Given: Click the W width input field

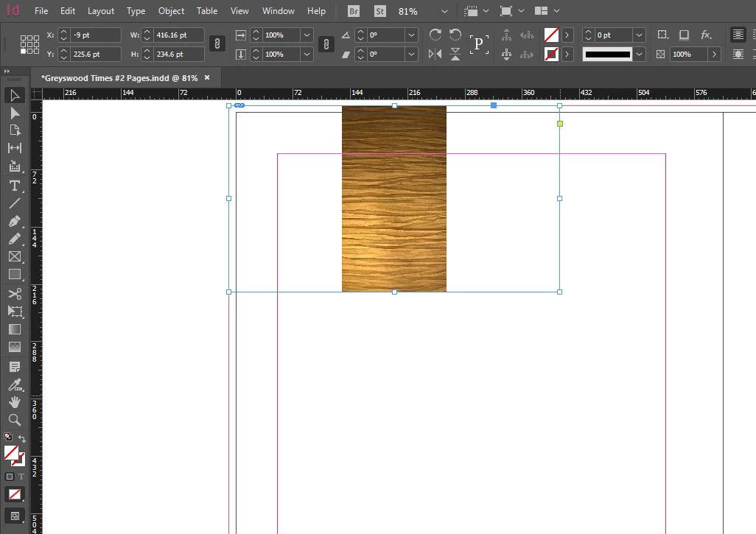Looking at the screenshot, I should click(x=179, y=35).
